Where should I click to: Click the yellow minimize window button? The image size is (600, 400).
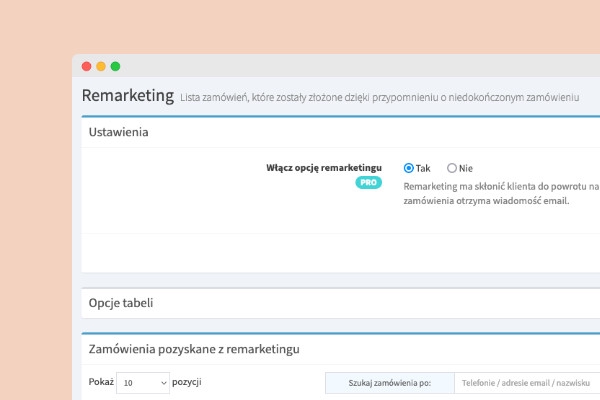(x=101, y=66)
